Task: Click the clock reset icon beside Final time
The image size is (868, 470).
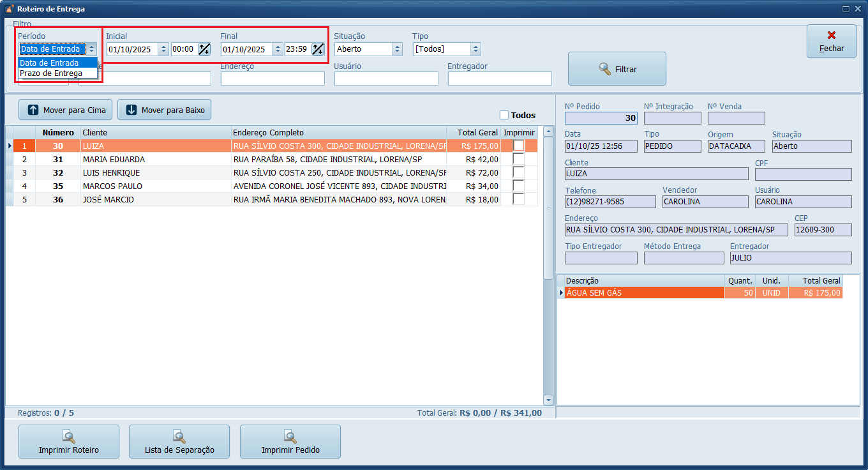Action: tap(318, 49)
